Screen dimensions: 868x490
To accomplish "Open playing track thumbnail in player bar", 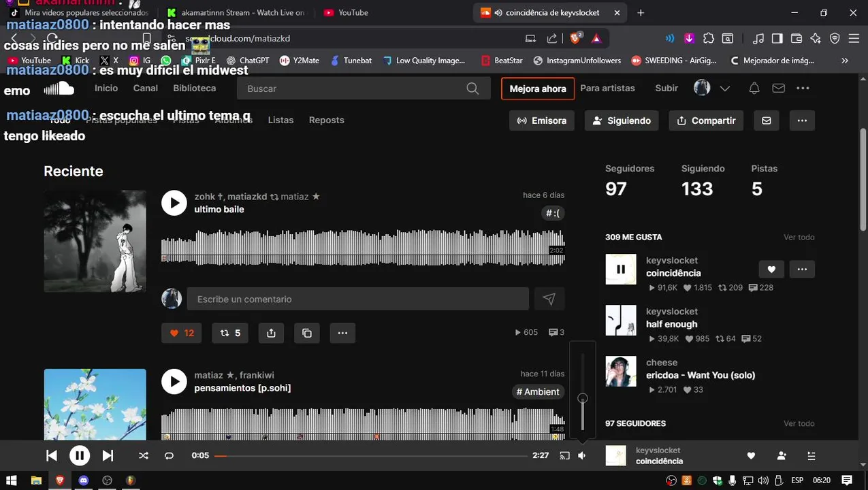I will pyautogui.click(x=615, y=456).
